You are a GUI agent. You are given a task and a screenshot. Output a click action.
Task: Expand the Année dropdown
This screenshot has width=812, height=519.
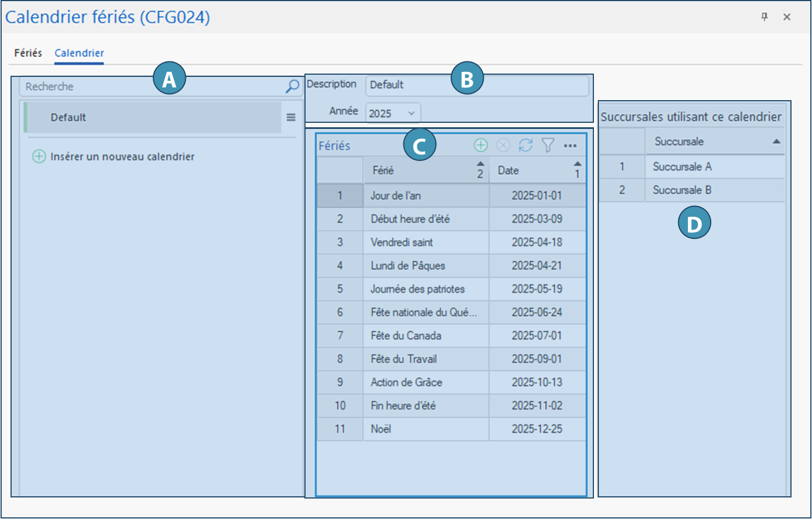click(x=411, y=113)
